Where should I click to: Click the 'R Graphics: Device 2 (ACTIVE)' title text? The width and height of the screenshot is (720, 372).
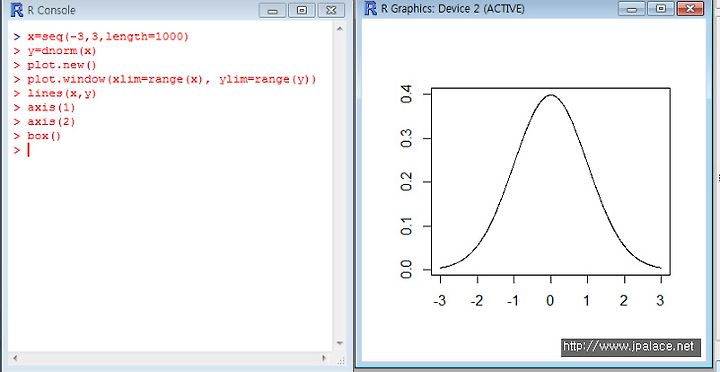pos(453,8)
